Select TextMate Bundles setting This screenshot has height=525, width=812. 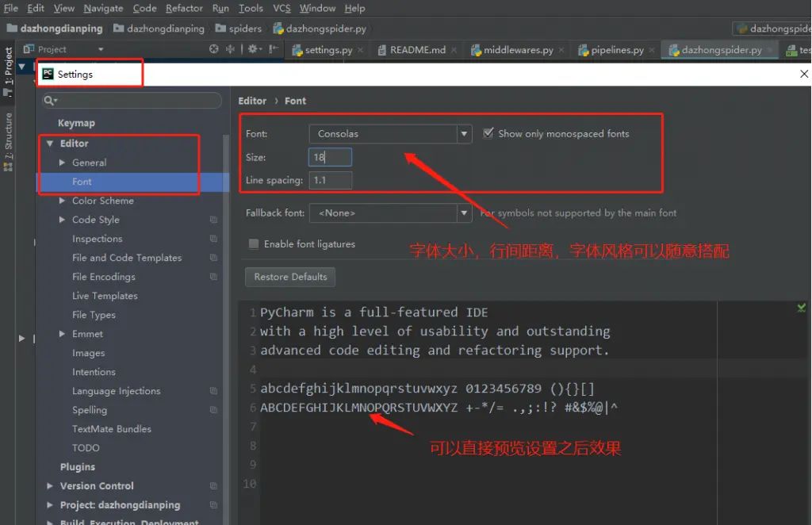(111, 429)
